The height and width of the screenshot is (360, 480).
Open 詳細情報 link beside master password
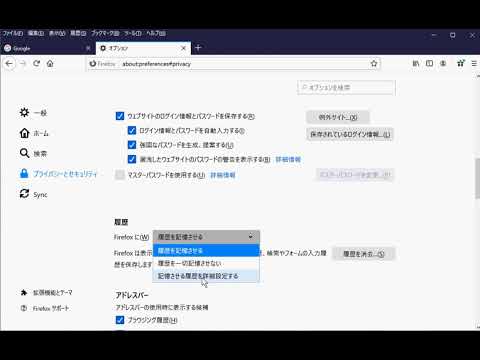coord(223,175)
